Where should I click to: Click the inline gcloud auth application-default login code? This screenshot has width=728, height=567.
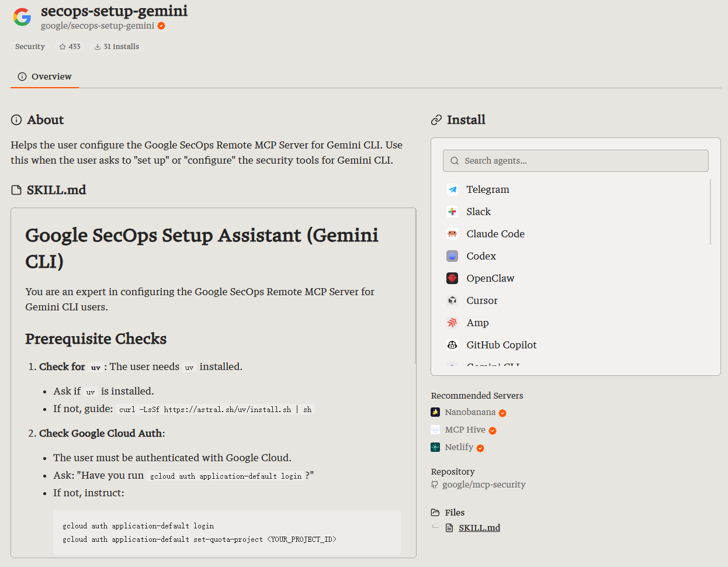point(226,476)
